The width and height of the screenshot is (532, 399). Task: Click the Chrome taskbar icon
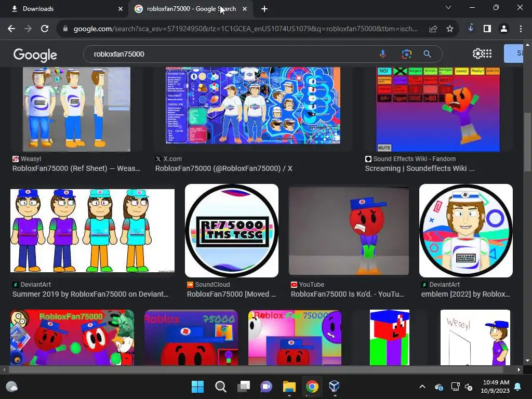coord(312,387)
